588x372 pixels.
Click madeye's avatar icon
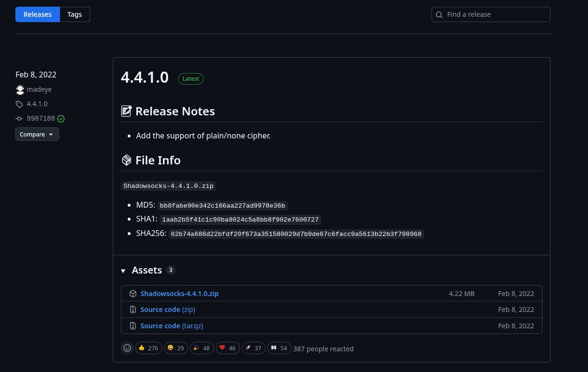(x=20, y=89)
